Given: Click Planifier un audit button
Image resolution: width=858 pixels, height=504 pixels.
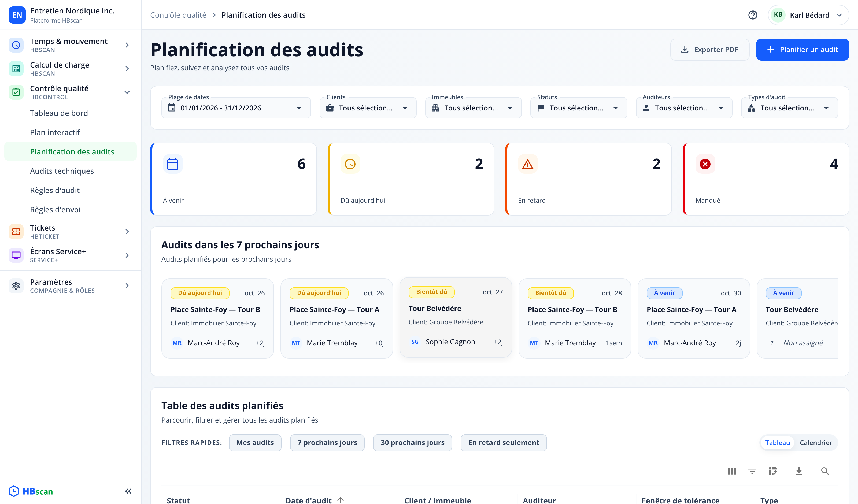Looking at the screenshot, I should click(802, 49).
